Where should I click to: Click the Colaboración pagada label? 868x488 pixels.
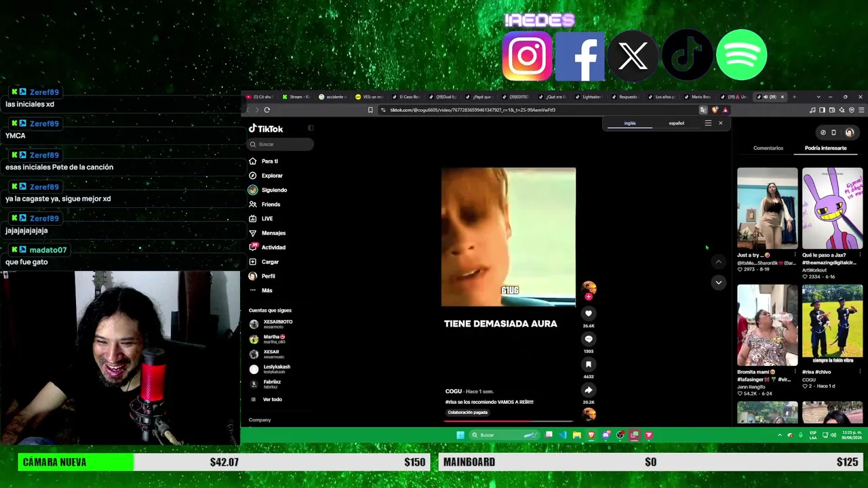pyautogui.click(x=468, y=412)
